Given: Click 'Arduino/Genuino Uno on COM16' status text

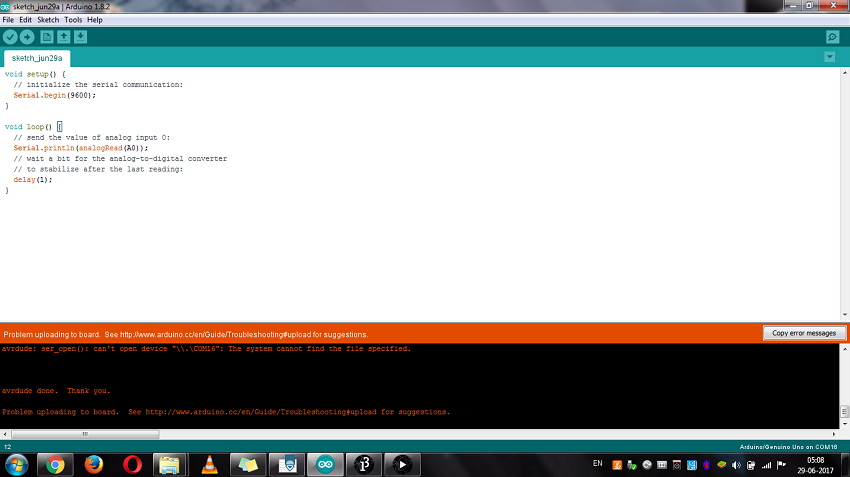Looking at the screenshot, I should click(x=788, y=447).
